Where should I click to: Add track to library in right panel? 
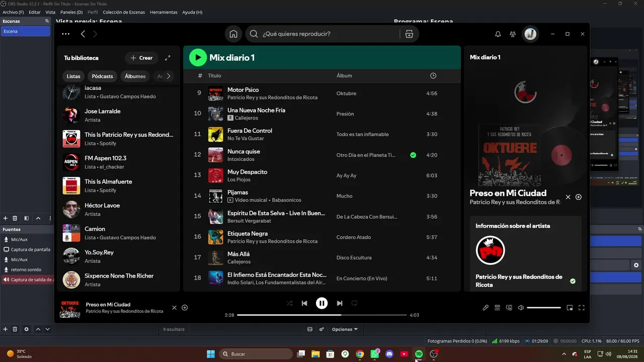(579, 197)
